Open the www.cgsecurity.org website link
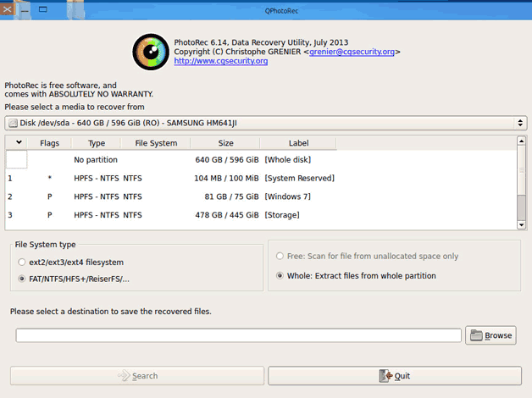Screen dimensions: 532x398 [220, 62]
